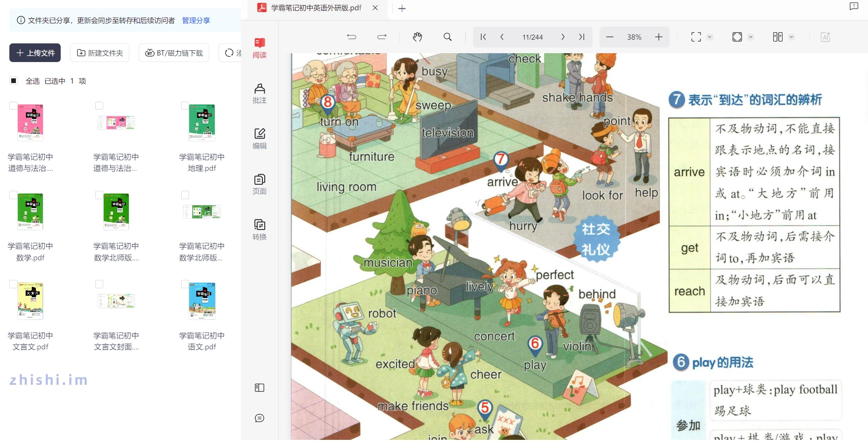Open 批注 annotation mode in sidebar
This screenshot has width=868, height=445.
pyautogui.click(x=260, y=93)
